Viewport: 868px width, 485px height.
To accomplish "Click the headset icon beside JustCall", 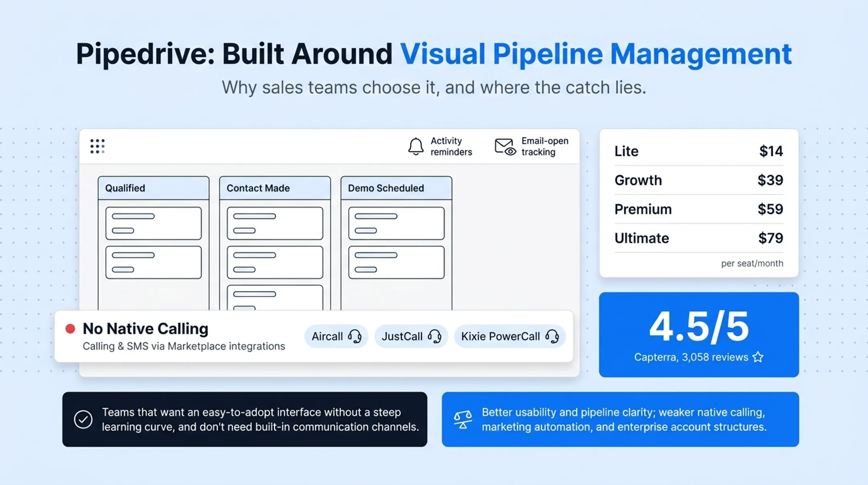I will click(x=434, y=336).
